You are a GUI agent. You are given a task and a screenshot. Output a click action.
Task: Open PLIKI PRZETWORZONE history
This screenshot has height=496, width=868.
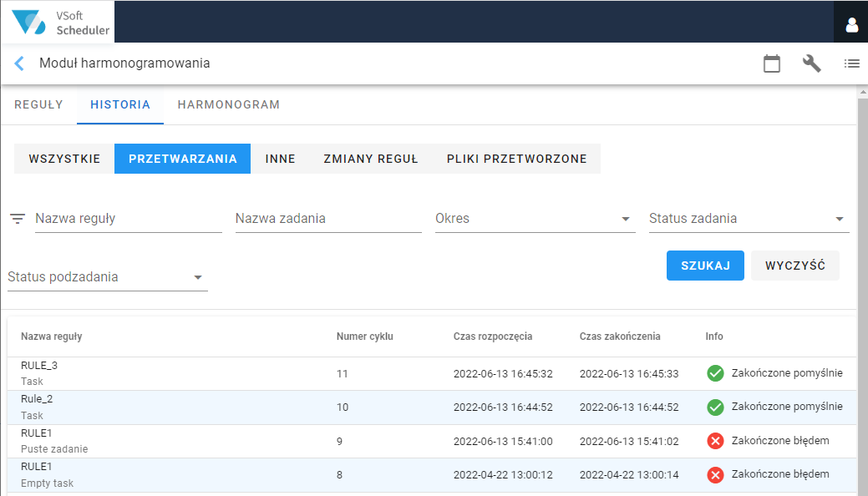[516, 159]
